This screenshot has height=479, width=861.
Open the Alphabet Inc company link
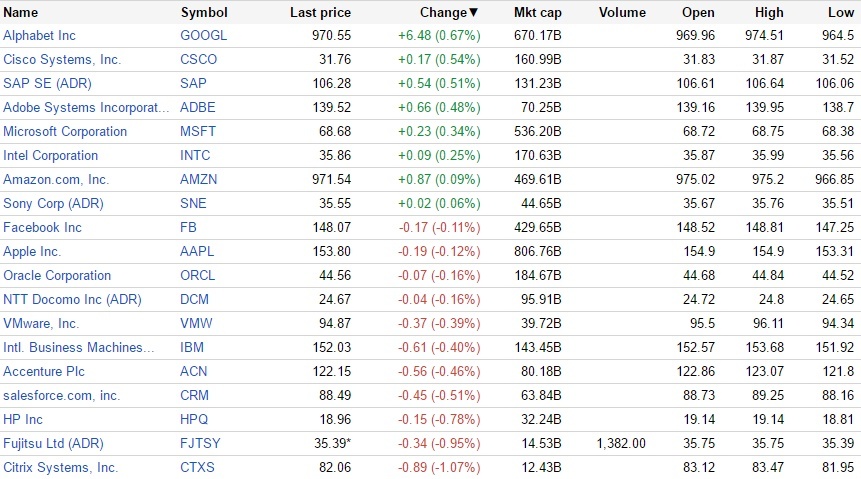coord(39,36)
